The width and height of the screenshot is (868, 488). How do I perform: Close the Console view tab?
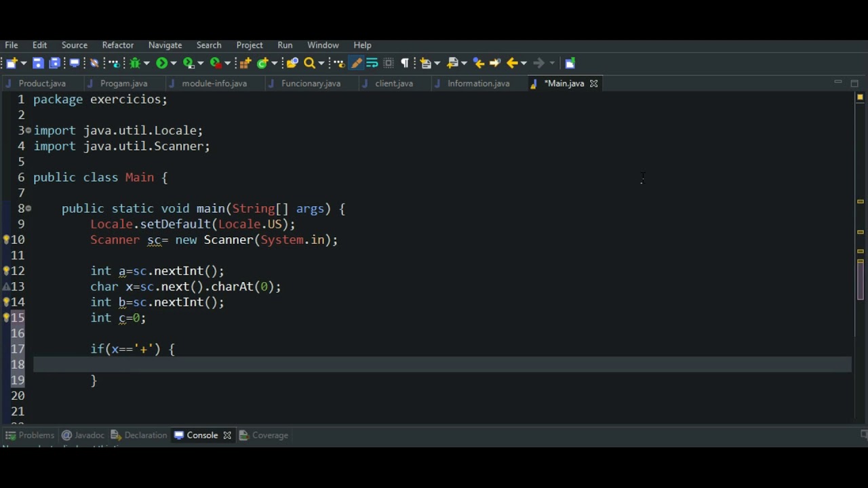point(227,435)
